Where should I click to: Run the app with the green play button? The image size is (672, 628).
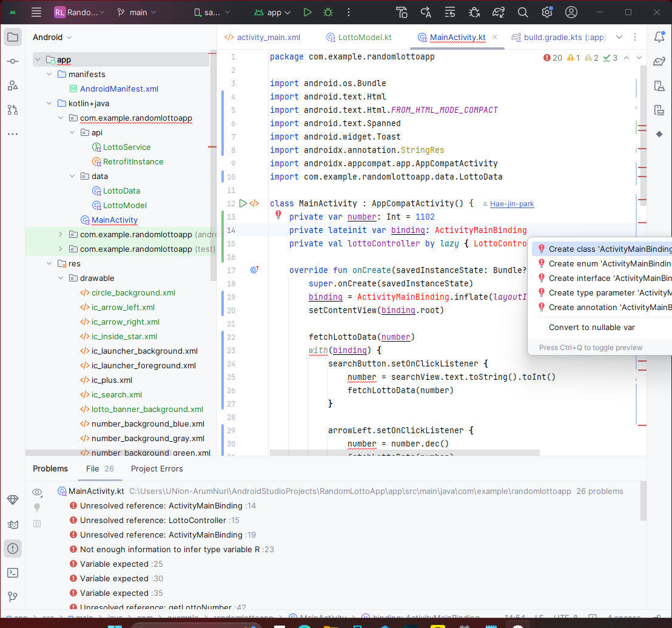(x=307, y=12)
